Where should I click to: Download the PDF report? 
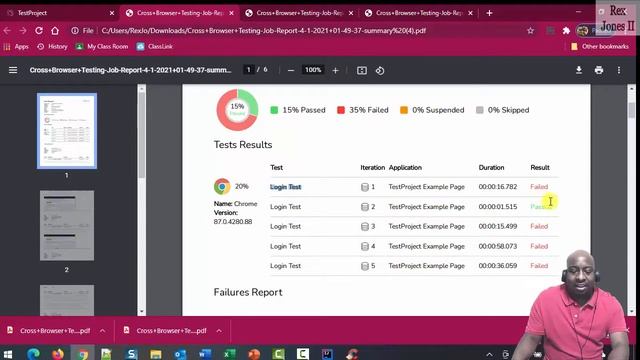[x=579, y=70]
